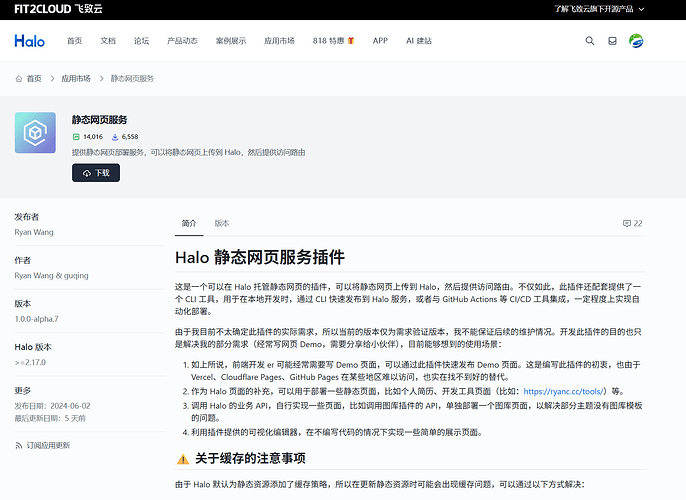
Task: Click the view count icon beside 14,016
Action: coord(76,137)
